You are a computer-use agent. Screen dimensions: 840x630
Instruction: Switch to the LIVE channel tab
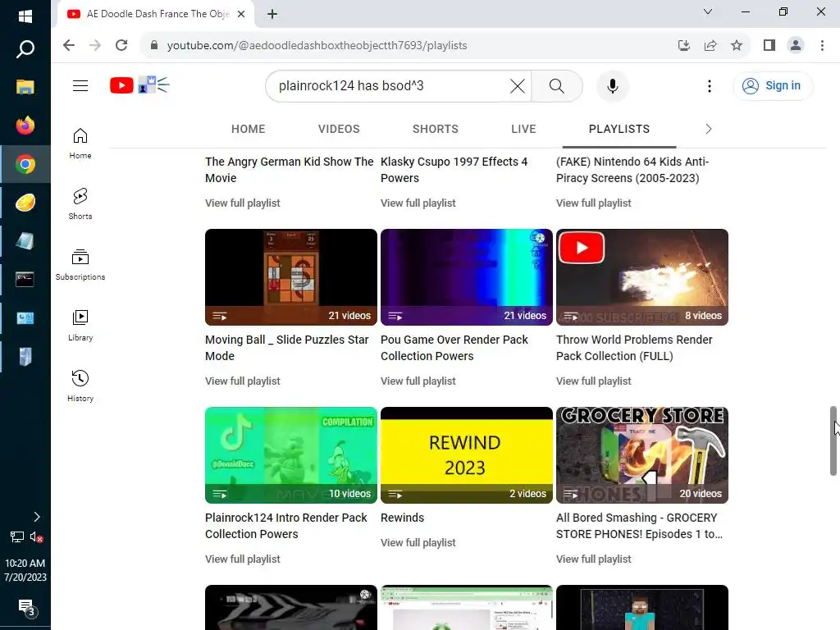(x=523, y=129)
